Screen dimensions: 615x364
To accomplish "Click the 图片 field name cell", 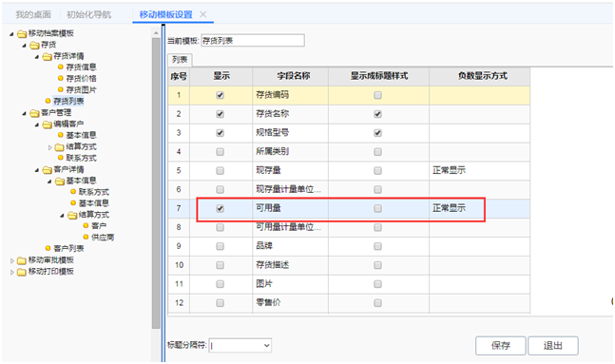I will pos(290,284).
